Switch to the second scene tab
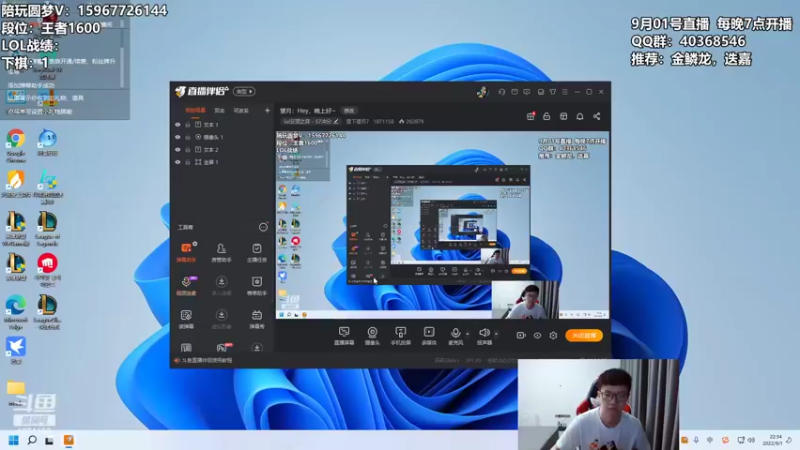 point(219,110)
